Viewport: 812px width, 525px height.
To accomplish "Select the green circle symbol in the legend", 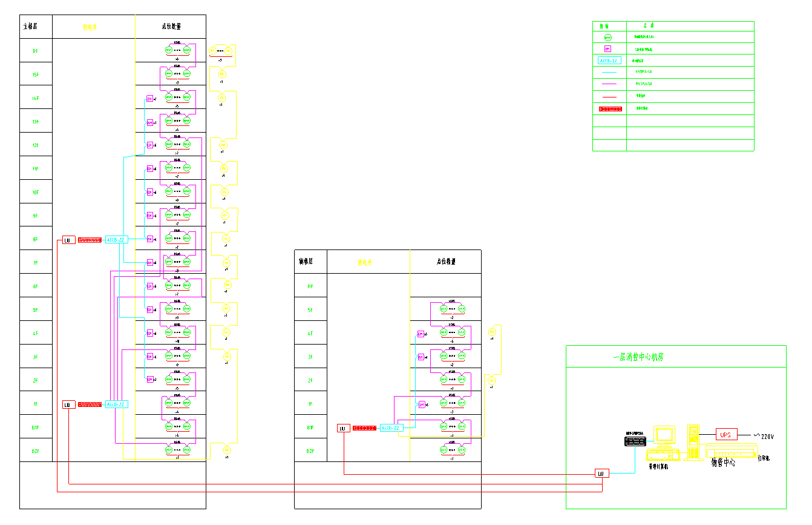I will 608,37.
